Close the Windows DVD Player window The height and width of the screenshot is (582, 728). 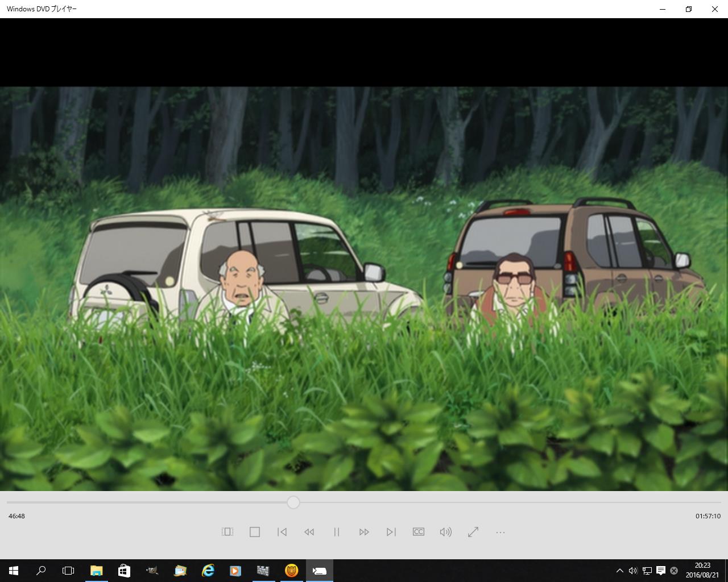click(715, 9)
